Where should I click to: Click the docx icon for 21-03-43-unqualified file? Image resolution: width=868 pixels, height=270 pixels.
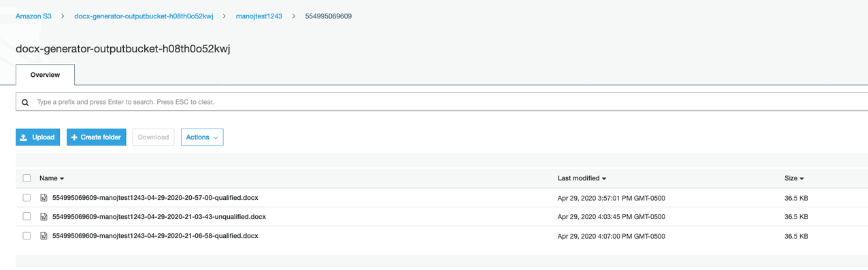point(44,217)
